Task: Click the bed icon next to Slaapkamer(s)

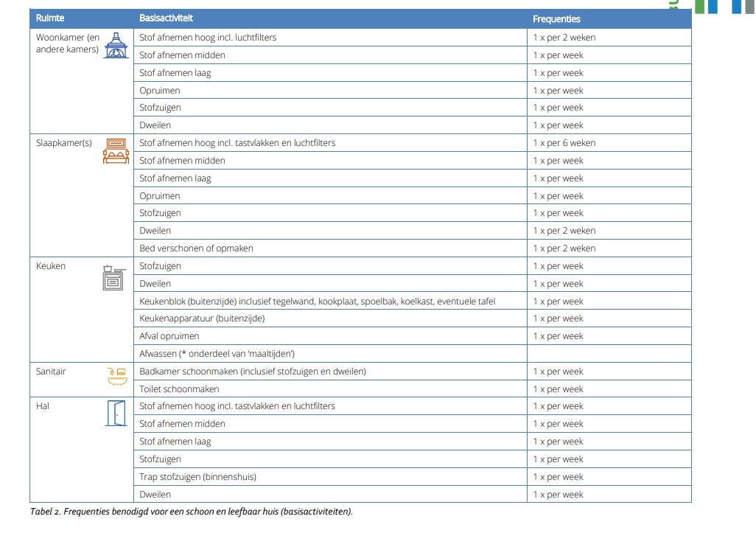Action: point(116,150)
